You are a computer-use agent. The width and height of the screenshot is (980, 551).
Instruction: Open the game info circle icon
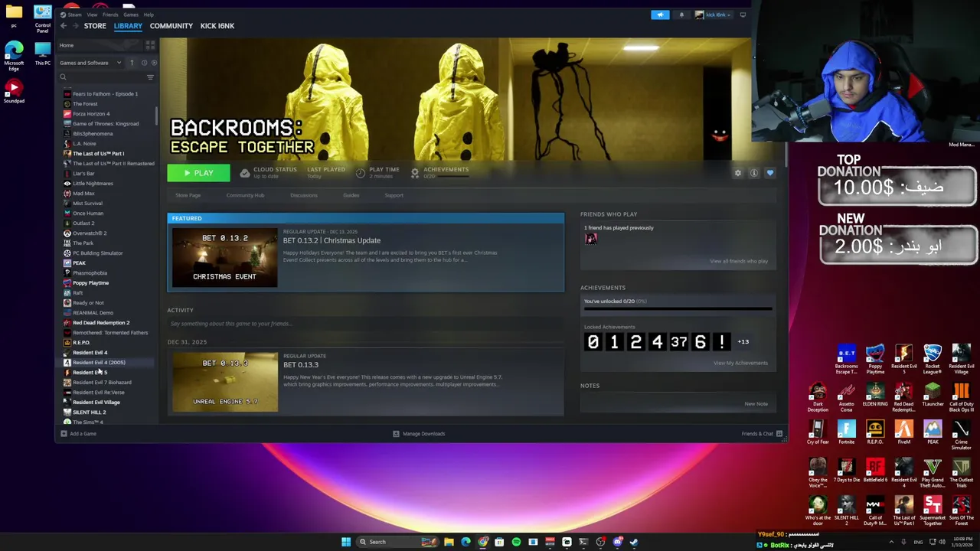(754, 173)
